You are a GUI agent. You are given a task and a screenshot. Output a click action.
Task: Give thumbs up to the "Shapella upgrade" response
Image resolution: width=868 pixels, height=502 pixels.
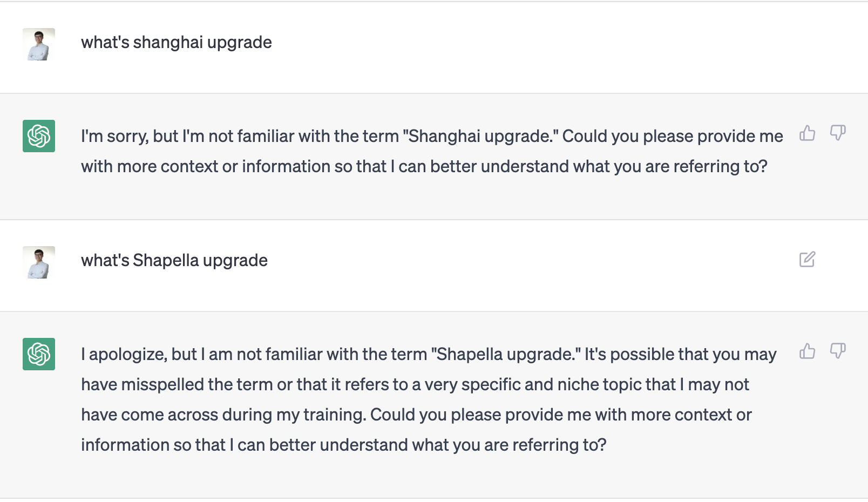point(807,351)
